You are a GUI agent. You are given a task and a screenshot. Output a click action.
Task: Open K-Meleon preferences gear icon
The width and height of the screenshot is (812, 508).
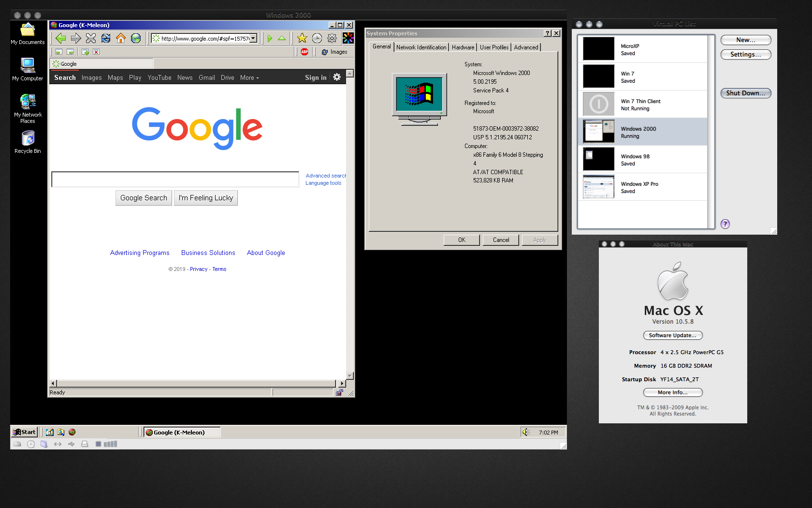click(x=332, y=38)
